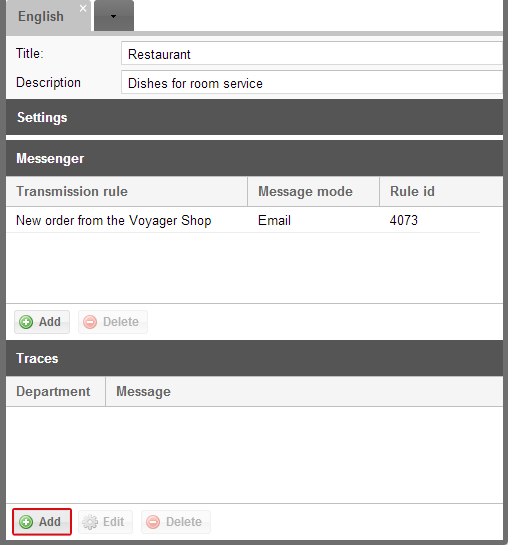The image size is (508, 545).
Task: Click into the Title field containing Restaurant
Action: coord(312,54)
